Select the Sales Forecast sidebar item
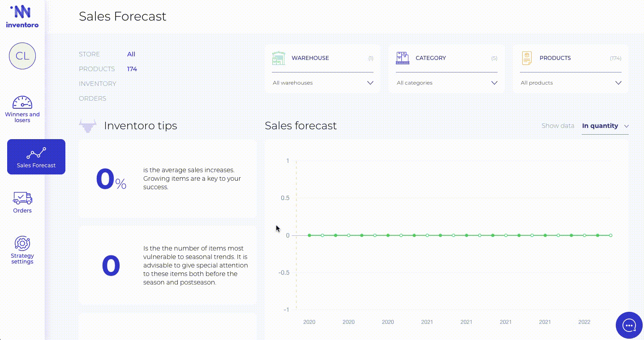This screenshot has width=644, height=340. [36, 157]
